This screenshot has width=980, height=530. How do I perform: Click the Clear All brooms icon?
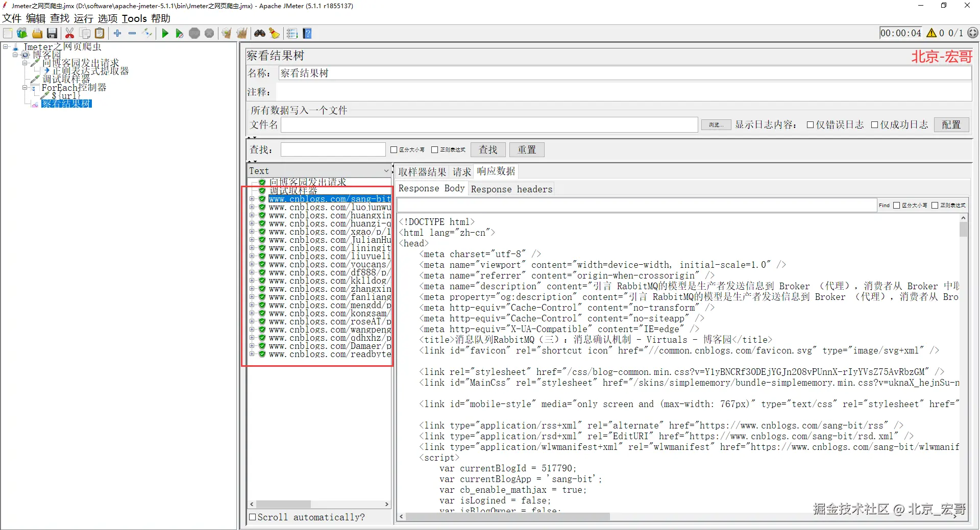pos(241,34)
